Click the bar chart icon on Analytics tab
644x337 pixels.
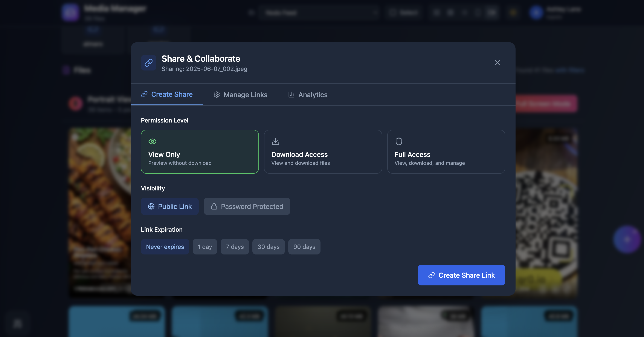point(291,95)
